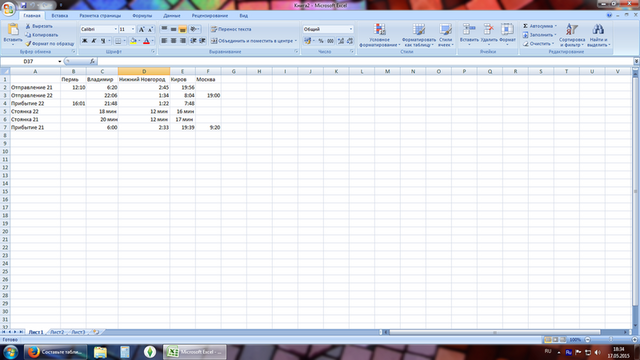
Task: Toggle italic formatting with the К button
Action: click(93, 41)
